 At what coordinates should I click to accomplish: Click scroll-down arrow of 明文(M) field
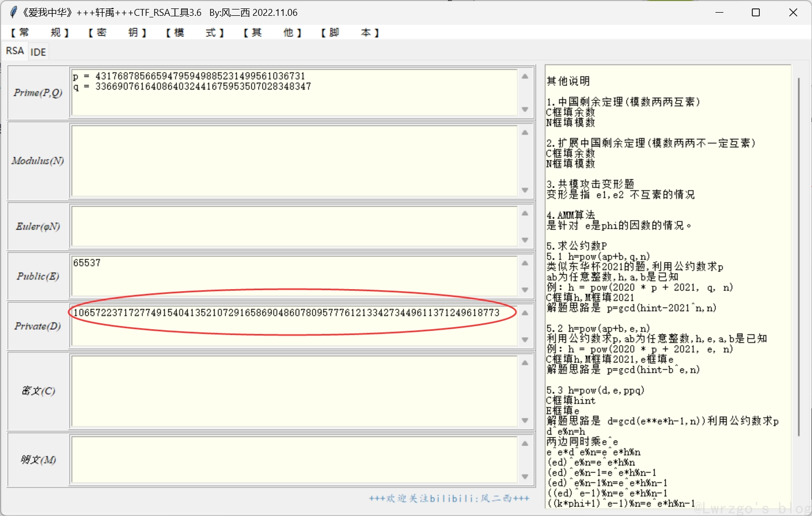(525, 476)
